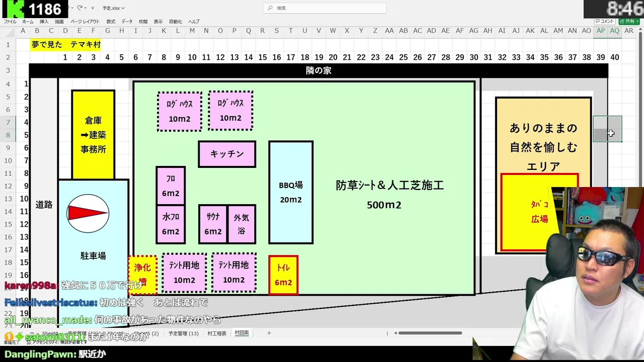Select the サウナ 6m2 shape
644x362 pixels.
point(213,224)
